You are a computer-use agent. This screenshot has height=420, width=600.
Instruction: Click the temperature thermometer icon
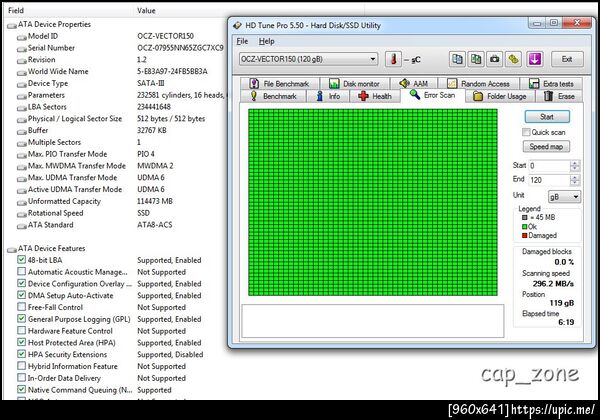393,59
